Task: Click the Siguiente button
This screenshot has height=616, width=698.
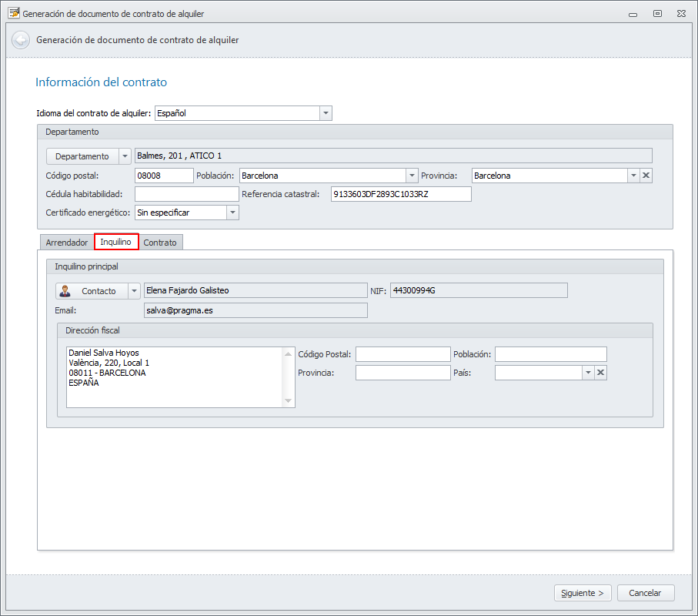Action: (x=583, y=593)
